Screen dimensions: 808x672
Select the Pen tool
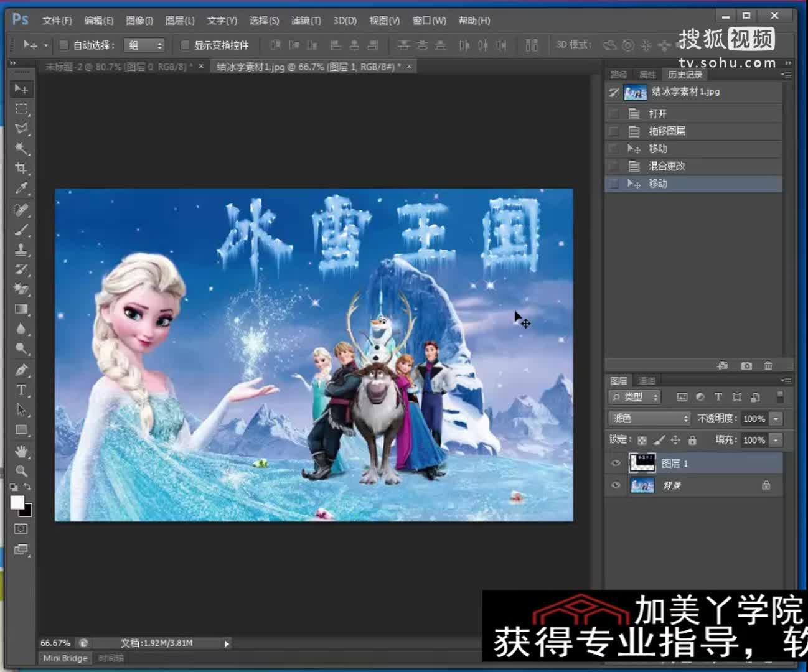21,371
